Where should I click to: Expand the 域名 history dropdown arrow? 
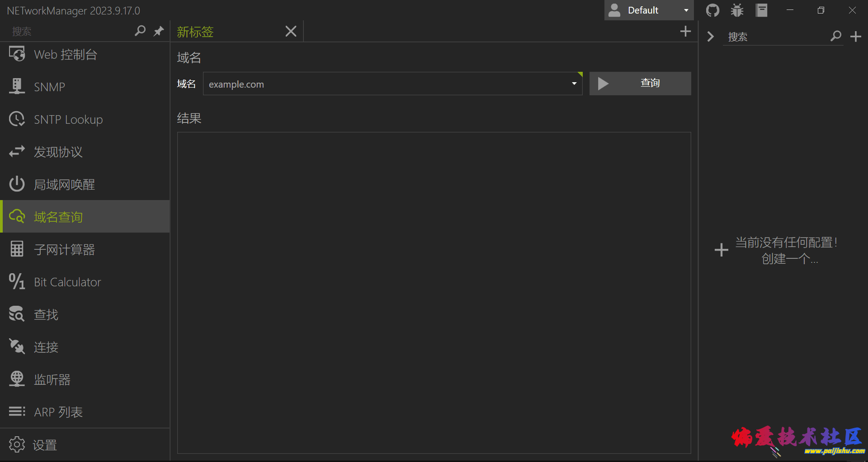(x=574, y=84)
